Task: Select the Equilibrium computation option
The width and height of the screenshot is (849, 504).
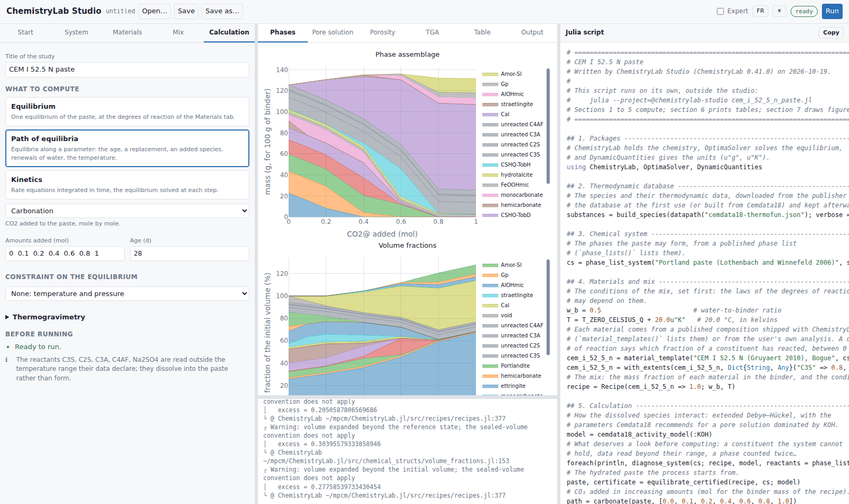Action: pos(127,111)
